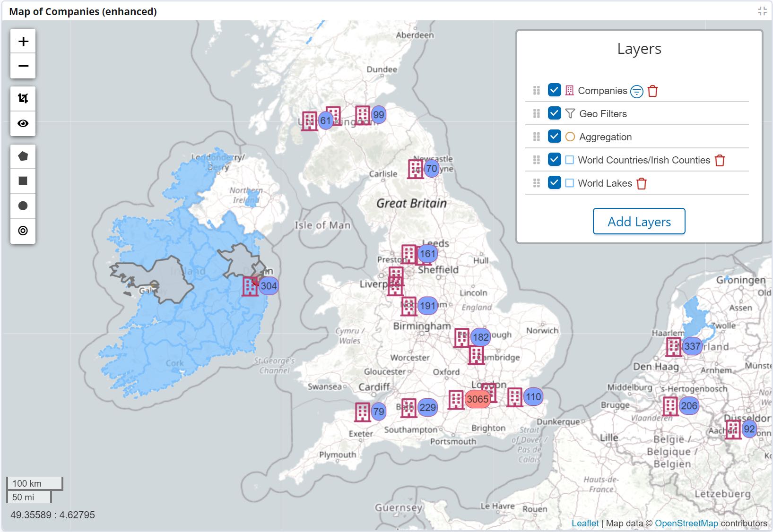Select the rectangle draw tool

[x=23, y=181]
